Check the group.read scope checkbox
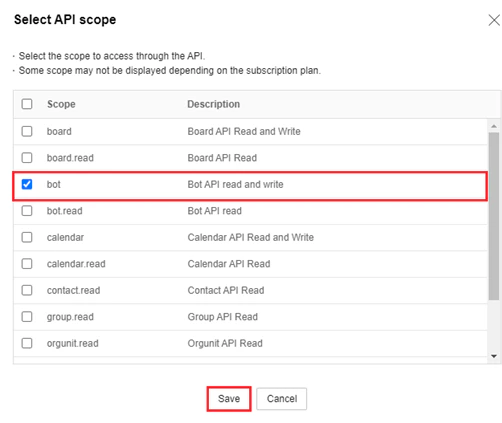This screenshot has width=502, height=423. tap(27, 317)
